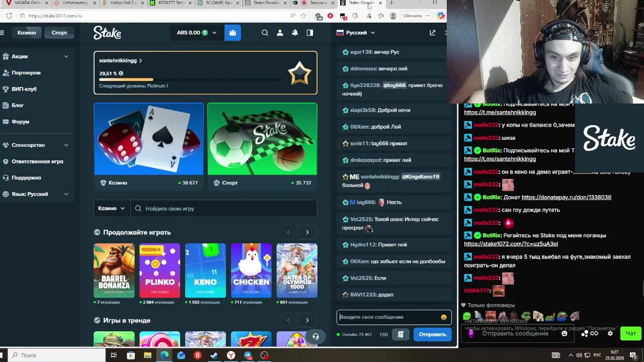Image resolution: width=644 pixels, height=362 pixels.
Task: Open ВИП-клуб in the sidebar
Action: (x=24, y=89)
